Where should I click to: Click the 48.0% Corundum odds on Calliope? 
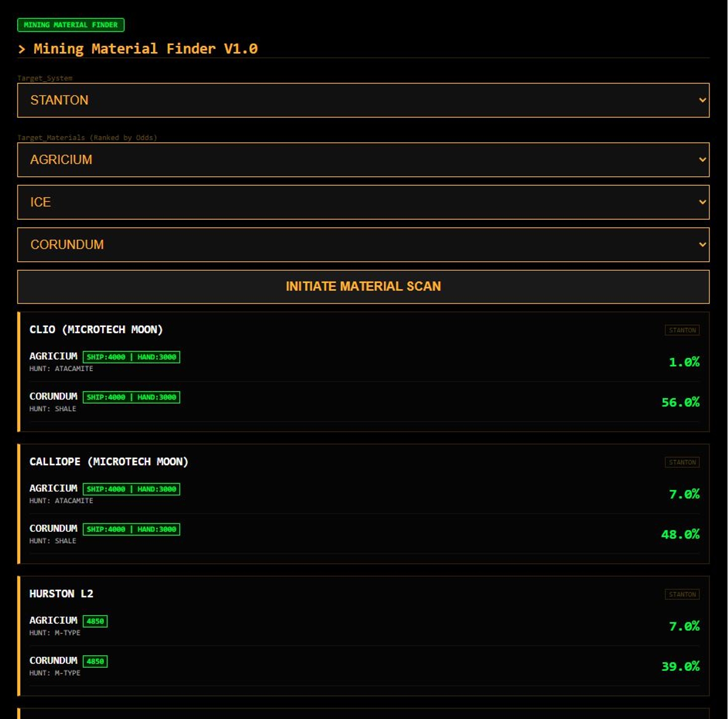point(680,534)
